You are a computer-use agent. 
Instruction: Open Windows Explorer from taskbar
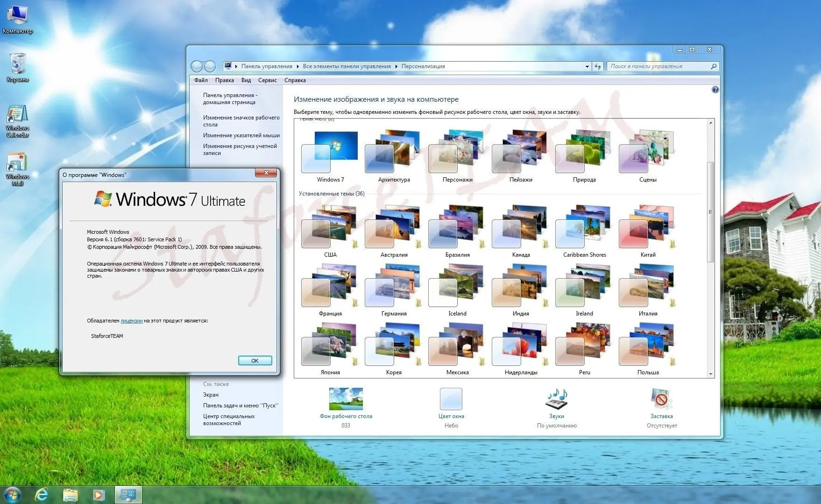pos(70,495)
